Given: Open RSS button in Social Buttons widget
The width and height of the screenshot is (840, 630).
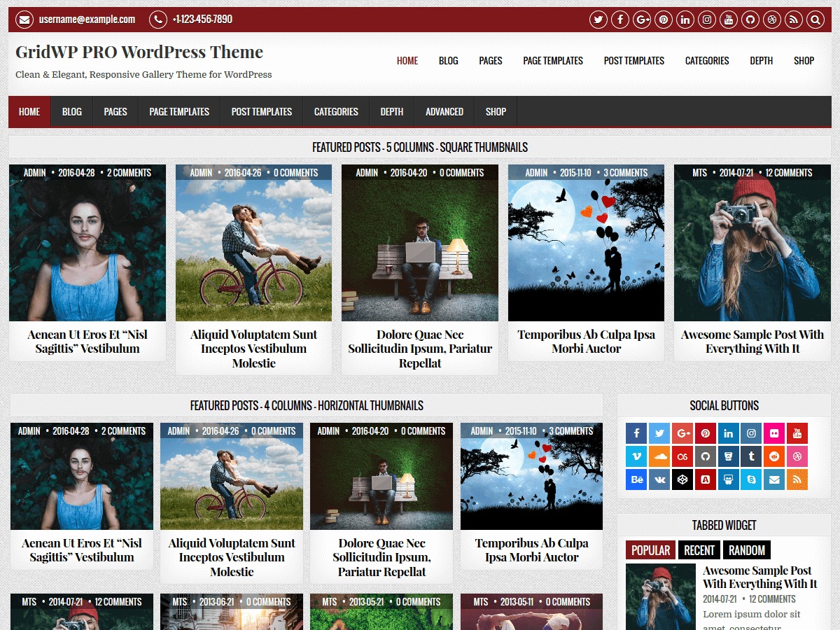Looking at the screenshot, I should pos(797,479).
